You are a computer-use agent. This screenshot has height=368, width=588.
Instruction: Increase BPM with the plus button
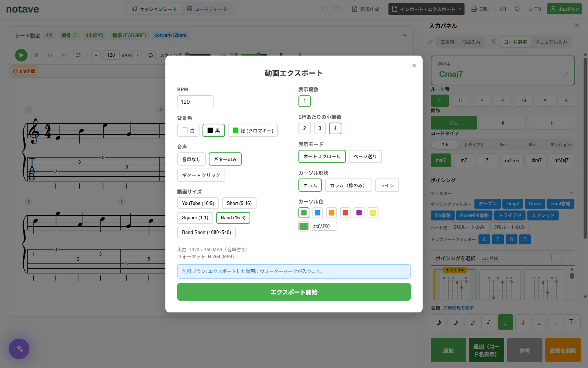pyautogui.click(x=137, y=55)
